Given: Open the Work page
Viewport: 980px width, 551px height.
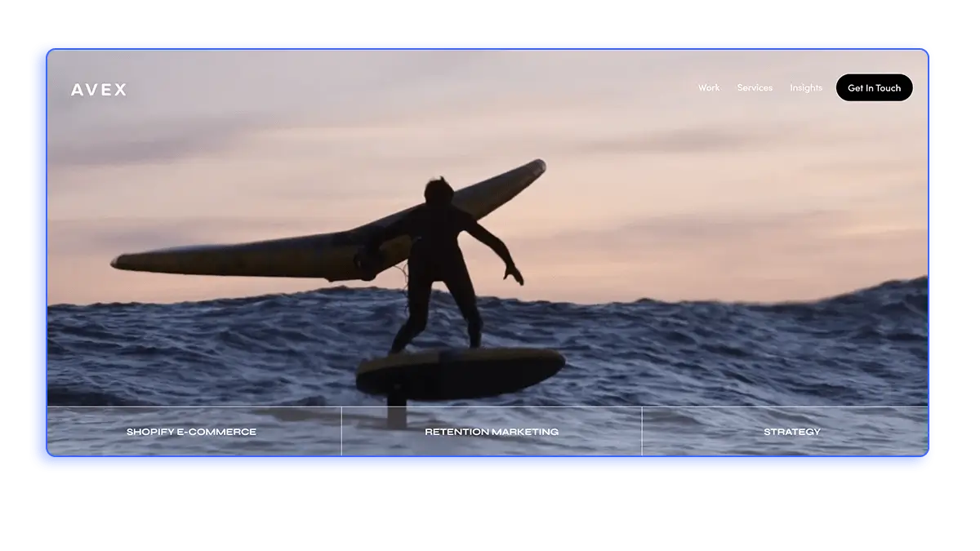Looking at the screenshot, I should coord(709,87).
